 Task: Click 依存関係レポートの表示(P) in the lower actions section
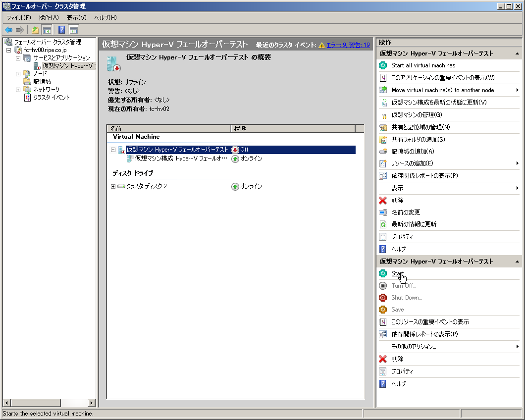pyautogui.click(x=424, y=334)
